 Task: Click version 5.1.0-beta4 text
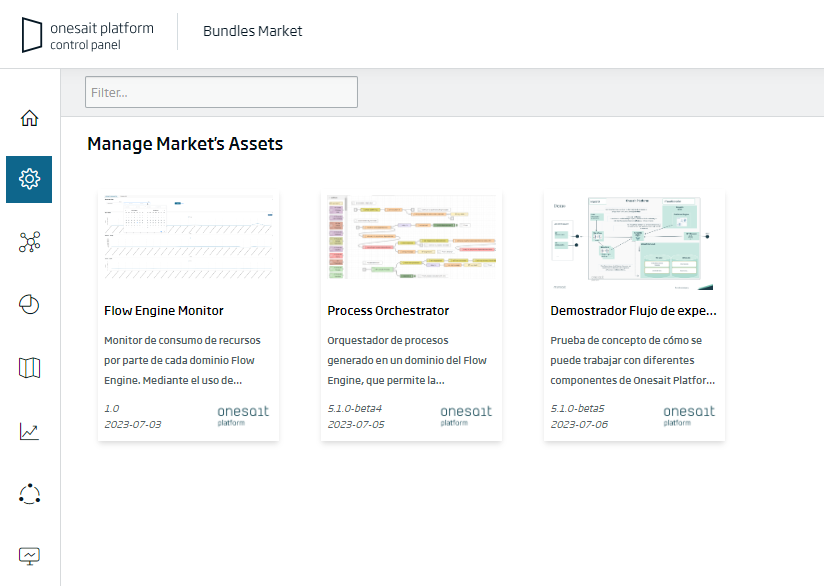point(355,408)
